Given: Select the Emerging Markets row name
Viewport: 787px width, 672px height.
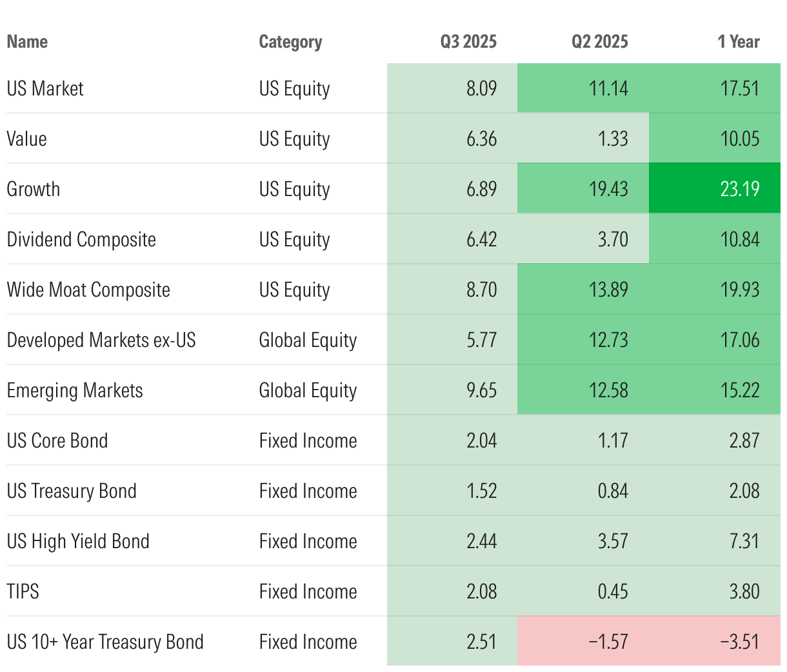Looking at the screenshot, I should 75,390.
